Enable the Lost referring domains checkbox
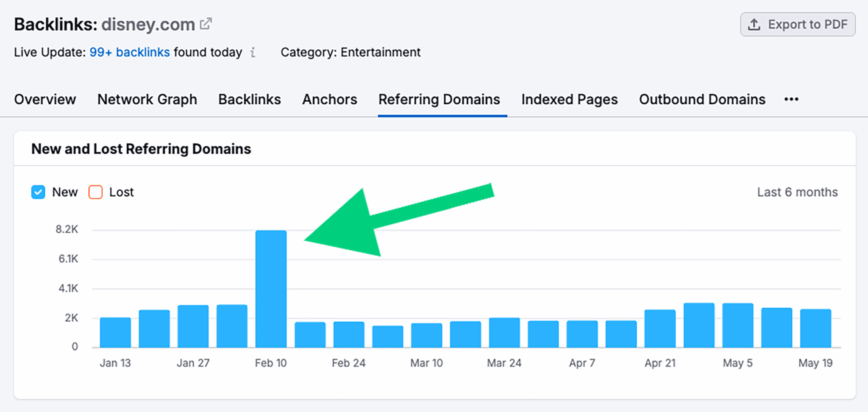 (x=95, y=192)
